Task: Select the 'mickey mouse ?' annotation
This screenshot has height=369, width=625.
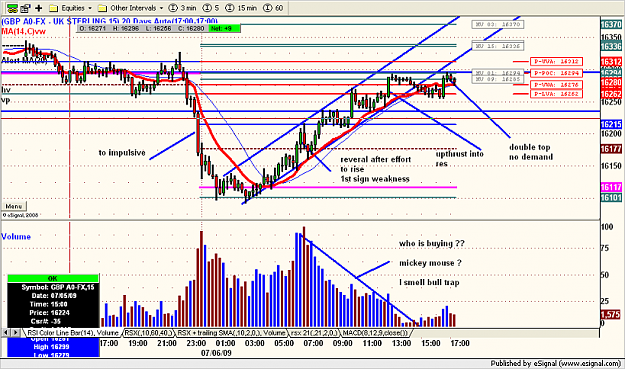Action: (x=430, y=263)
